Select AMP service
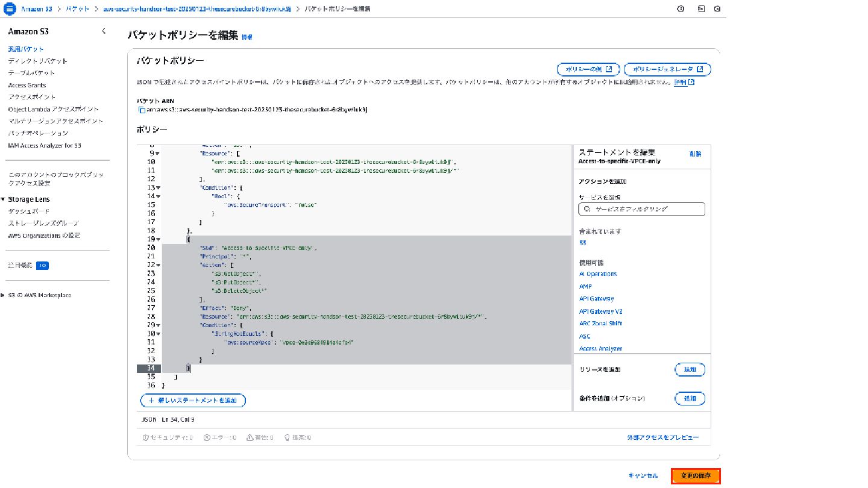This screenshot has height=488, width=868. pos(585,286)
